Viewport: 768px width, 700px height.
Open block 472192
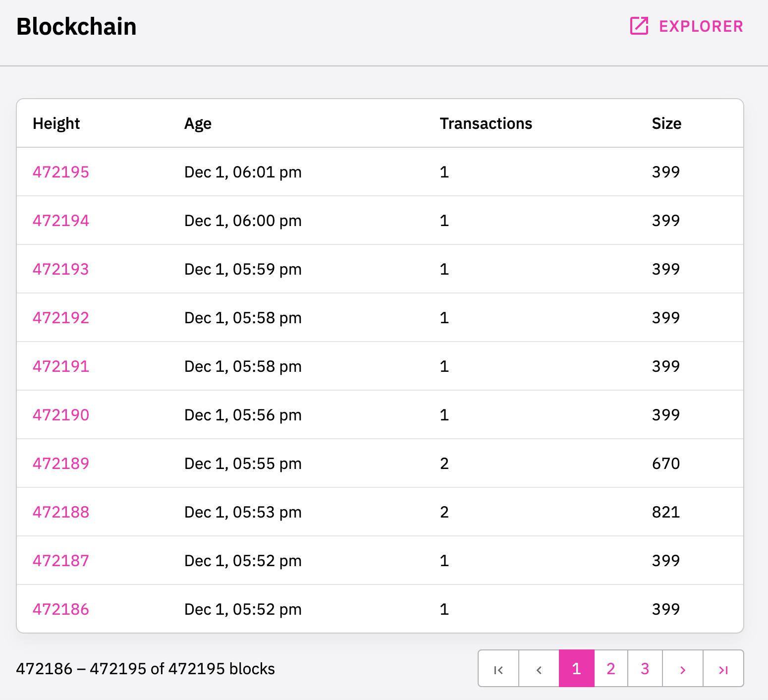pyautogui.click(x=60, y=318)
